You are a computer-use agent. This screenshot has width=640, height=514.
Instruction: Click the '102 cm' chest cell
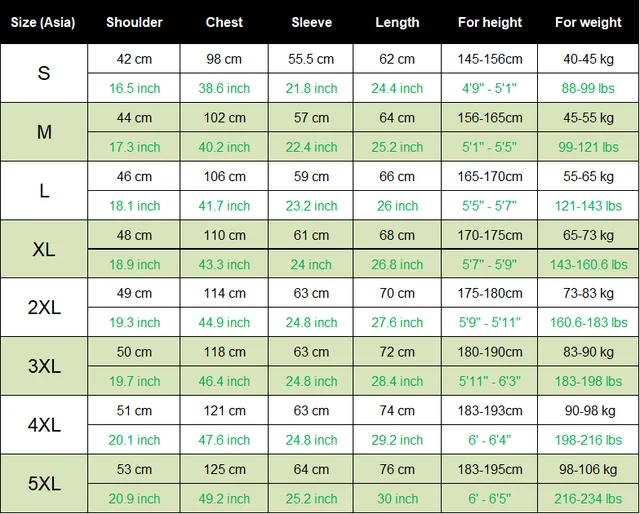point(224,118)
